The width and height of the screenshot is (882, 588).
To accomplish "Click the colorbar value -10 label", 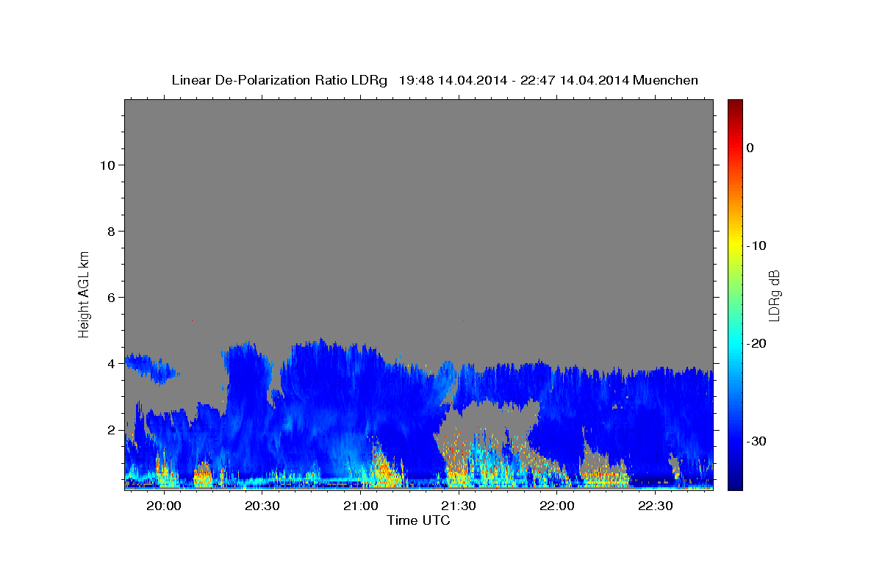I will pyautogui.click(x=756, y=245).
